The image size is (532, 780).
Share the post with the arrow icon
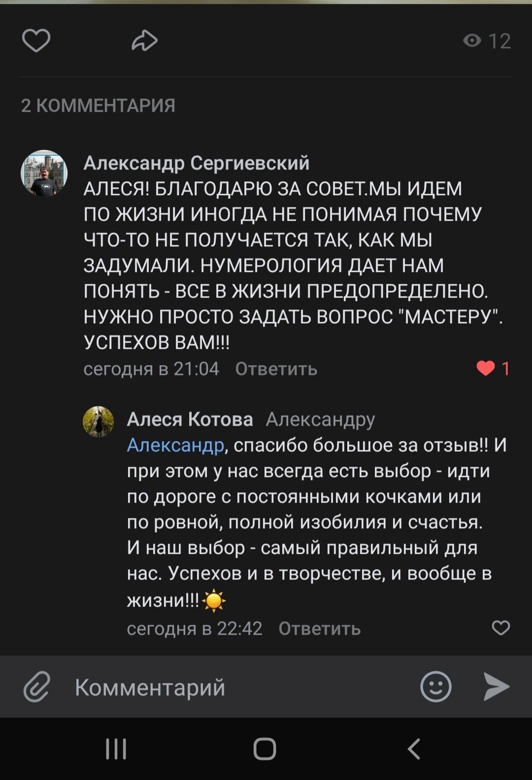(144, 40)
